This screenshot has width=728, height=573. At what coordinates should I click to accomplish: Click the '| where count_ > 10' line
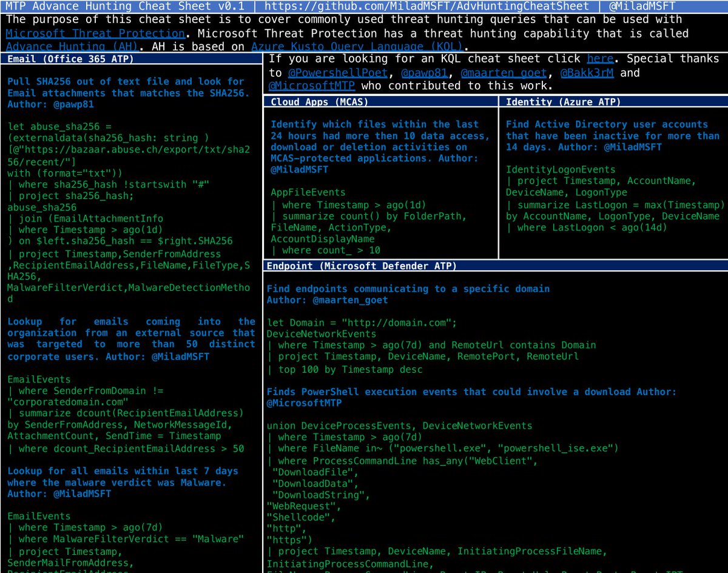coord(325,250)
